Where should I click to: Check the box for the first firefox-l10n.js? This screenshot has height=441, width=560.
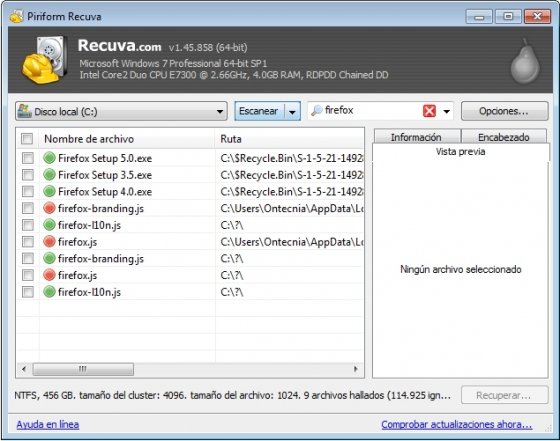[28, 225]
